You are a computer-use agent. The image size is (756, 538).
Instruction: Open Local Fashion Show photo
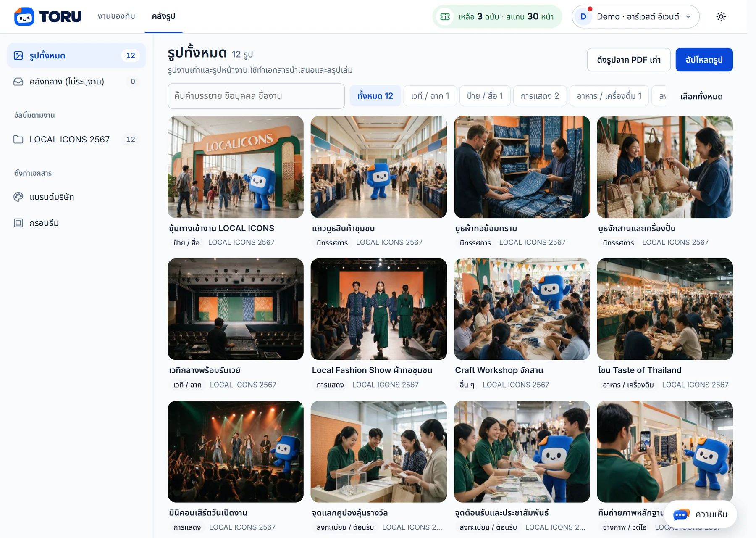[379, 309]
